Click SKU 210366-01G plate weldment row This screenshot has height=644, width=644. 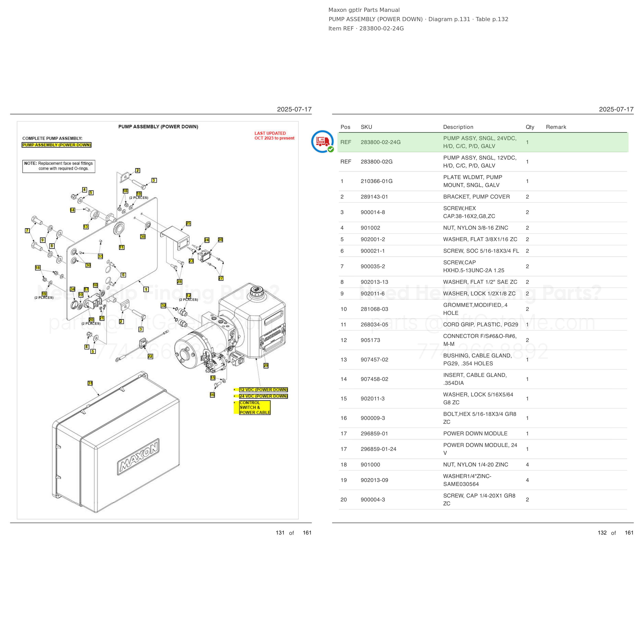(x=483, y=181)
